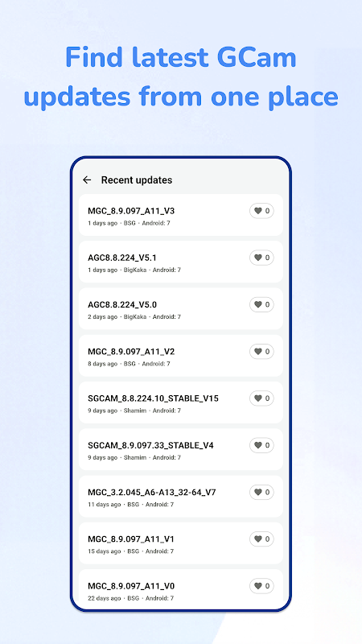Open SGCAM_8.8.224.10_STABLE_V15 details
The image size is (362, 644).
click(180, 402)
